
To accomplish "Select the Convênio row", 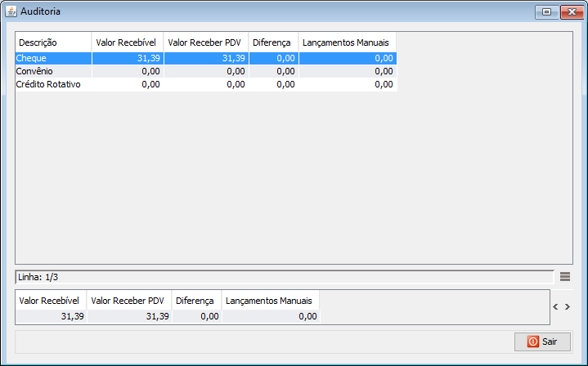I will point(53,72).
